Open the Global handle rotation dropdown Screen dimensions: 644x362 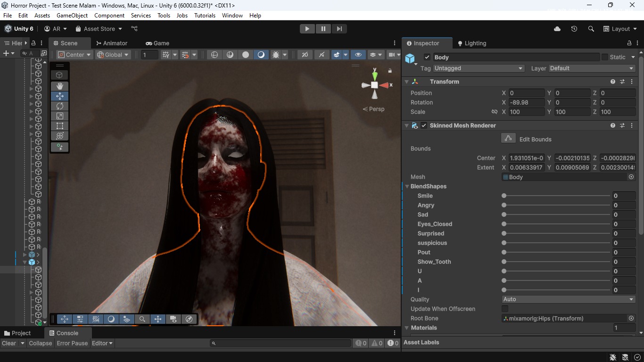113,55
